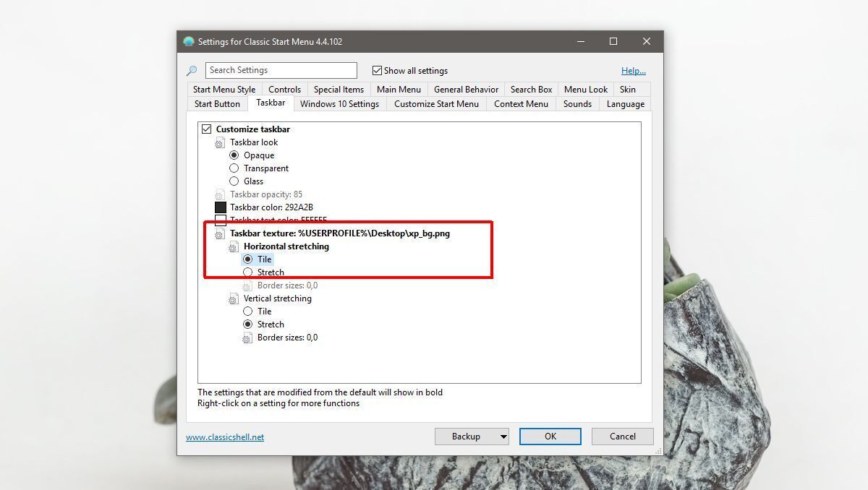Click the setting icon beside Taskbar look
This screenshot has width=868, height=490.
point(219,142)
